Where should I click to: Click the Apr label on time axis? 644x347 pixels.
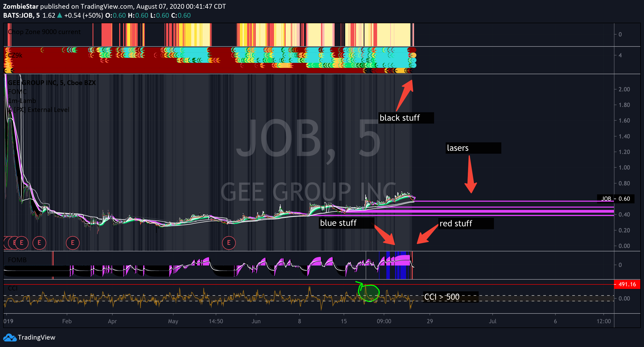(112, 321)
